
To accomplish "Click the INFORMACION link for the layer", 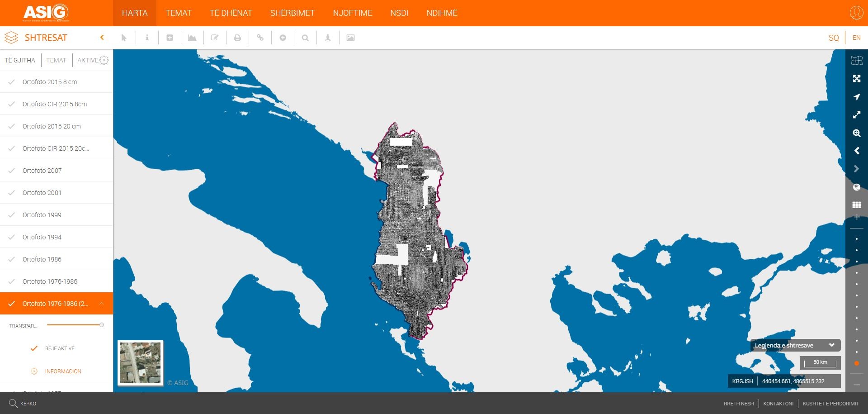I will [x=63, y=371].
